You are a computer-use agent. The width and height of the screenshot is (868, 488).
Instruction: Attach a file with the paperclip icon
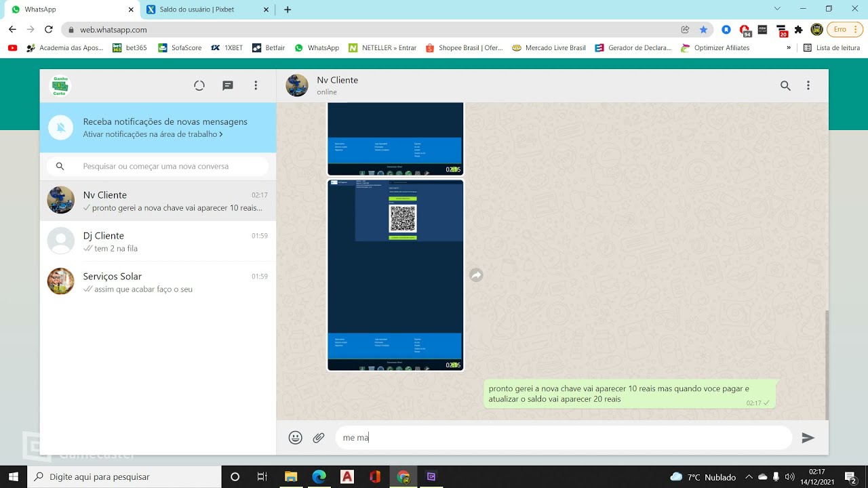coord(319,438)
